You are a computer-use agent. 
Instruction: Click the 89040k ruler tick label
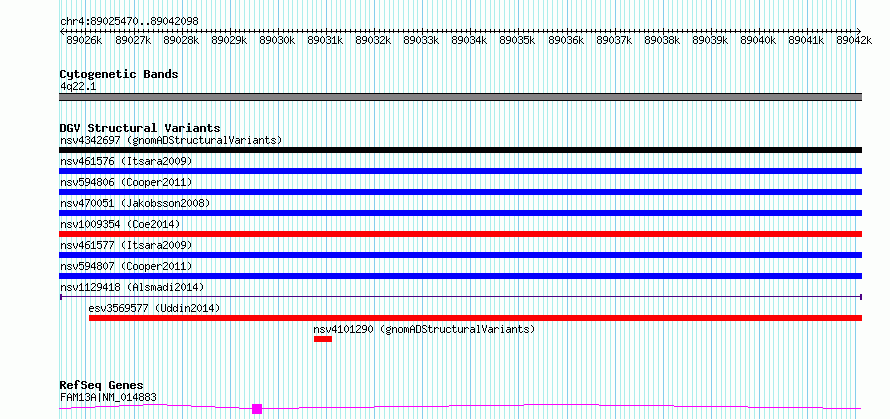[x=758, y=40]
